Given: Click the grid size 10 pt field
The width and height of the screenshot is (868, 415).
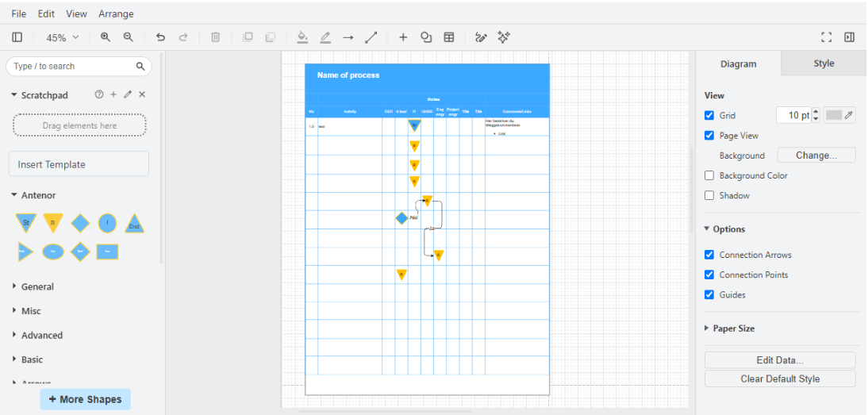Looking at the screenshot, I should point(794,116).
